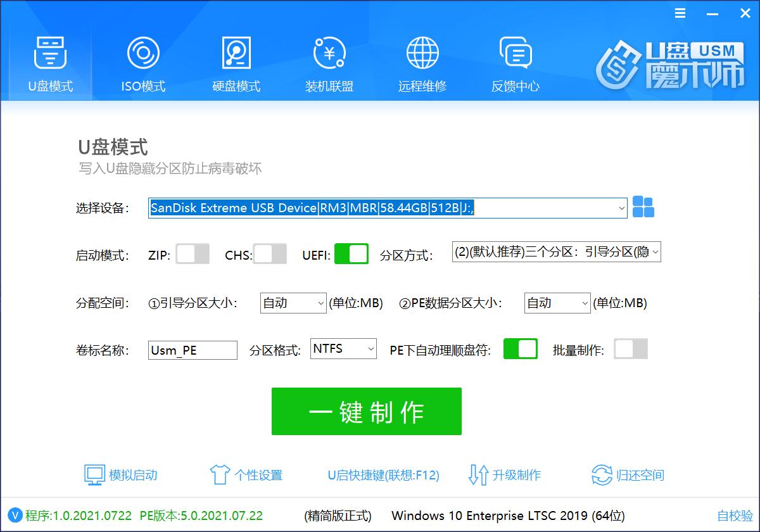The height and width of the screenshot is (532, 760).
Task: Refresh device list with blue squares icon
Action: [643, 208]
